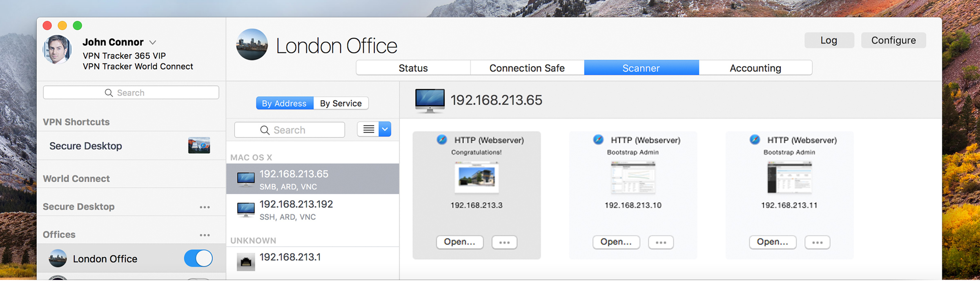Expand the John Connor account dropdown chevron
The width and height of the screenshot is (980, 298).
(x=153, y=42)
